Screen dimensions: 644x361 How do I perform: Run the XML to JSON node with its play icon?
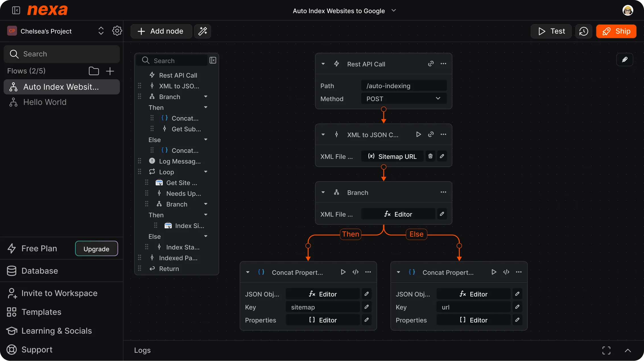[418, 134]
